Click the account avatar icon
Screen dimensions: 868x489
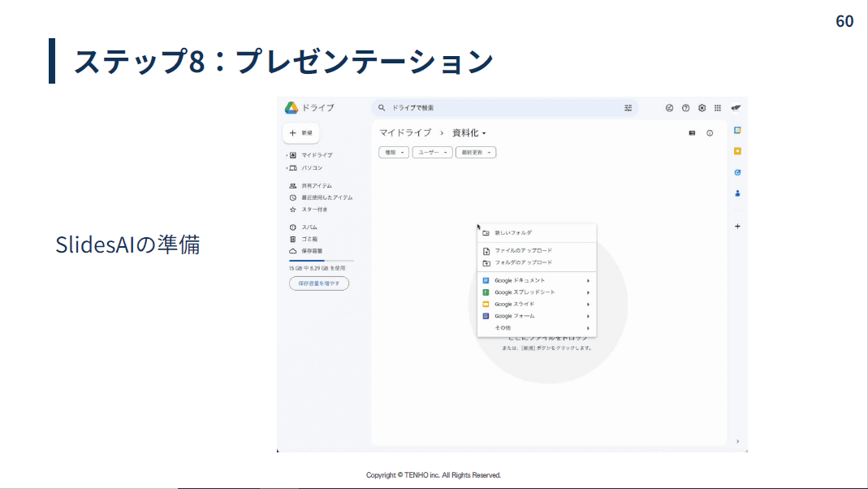(736, 108)
